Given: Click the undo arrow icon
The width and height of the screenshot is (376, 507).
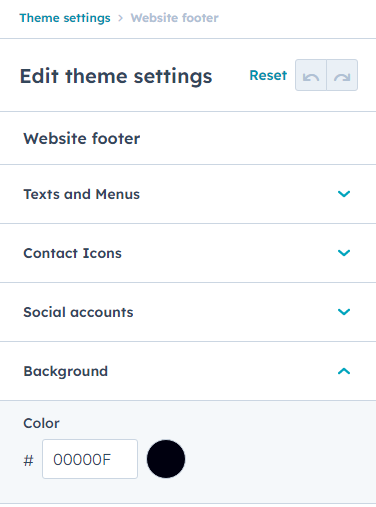Looking at the screenshot, I should pos(311,75).
